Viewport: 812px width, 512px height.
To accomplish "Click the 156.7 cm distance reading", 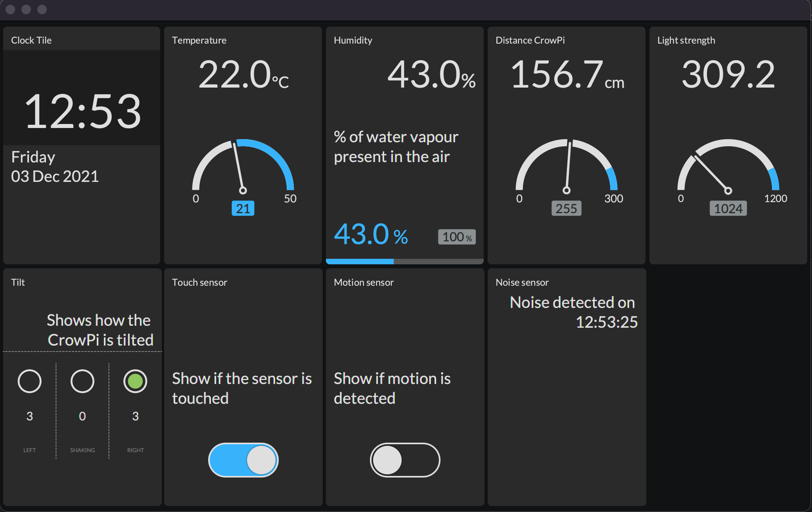I will point(567,75).
